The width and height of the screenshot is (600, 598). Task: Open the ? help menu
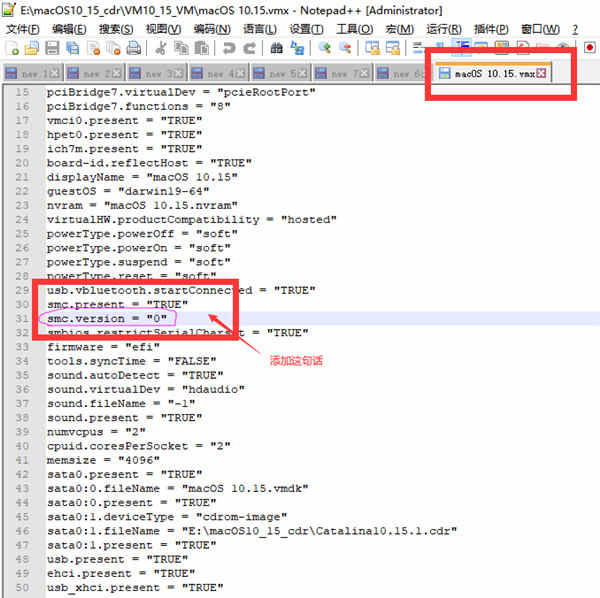(575, 29)
